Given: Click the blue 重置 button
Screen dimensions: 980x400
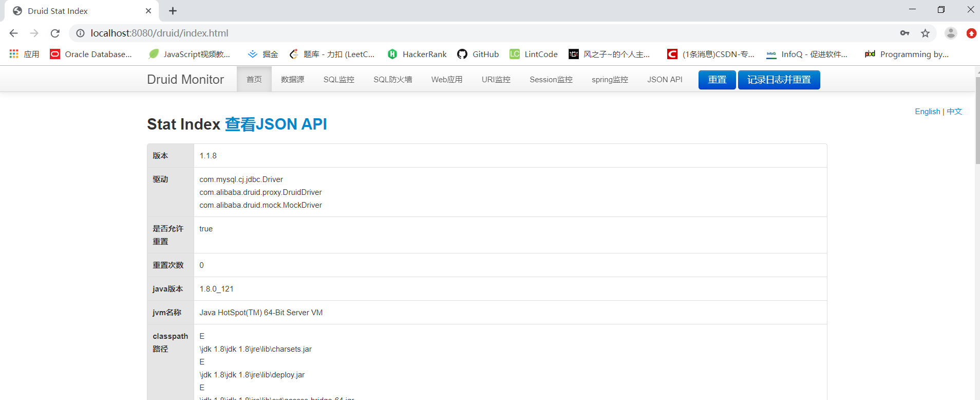Looking at the screenshot, I should tap(717, 80).
